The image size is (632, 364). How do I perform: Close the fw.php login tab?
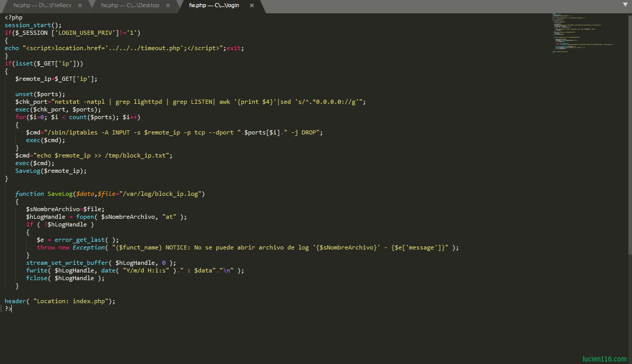252,6
